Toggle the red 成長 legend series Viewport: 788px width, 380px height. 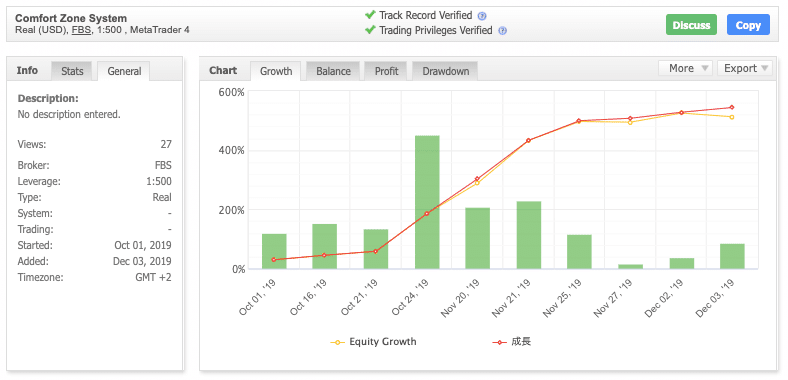(511, 342)
